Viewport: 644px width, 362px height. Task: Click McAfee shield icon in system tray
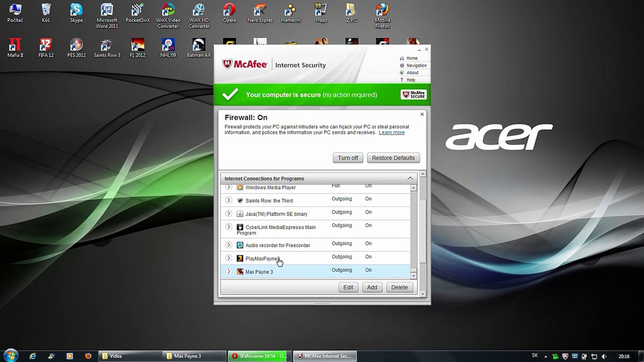565,356
